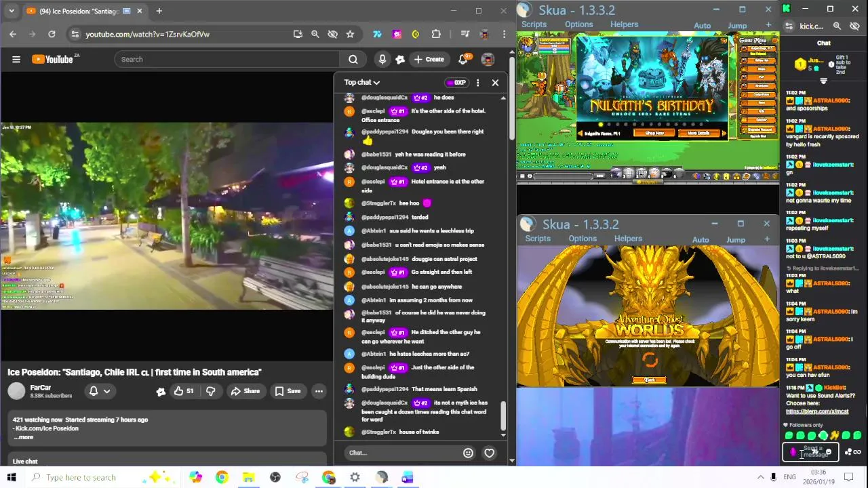
Task: Click More Details on Nulgath's Birthday banner
Action: (x=698, y=134)
